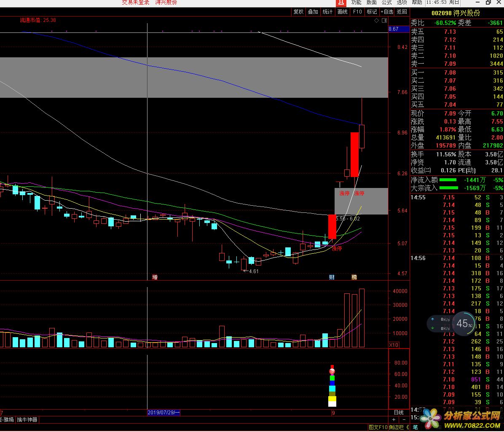Click the 大宗流入 green bar
This screenshot has height=432, width=504.
(x=449, y=188)
